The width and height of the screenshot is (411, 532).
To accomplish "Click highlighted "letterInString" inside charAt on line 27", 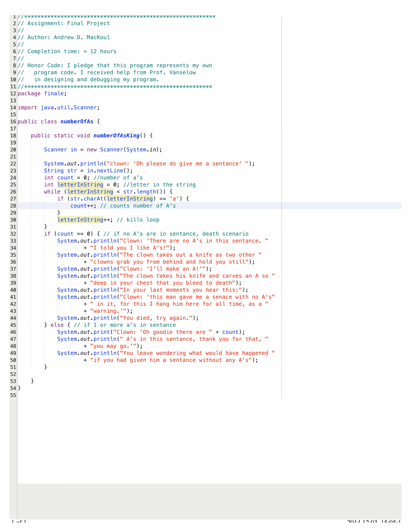I will [x=130, y=199].
